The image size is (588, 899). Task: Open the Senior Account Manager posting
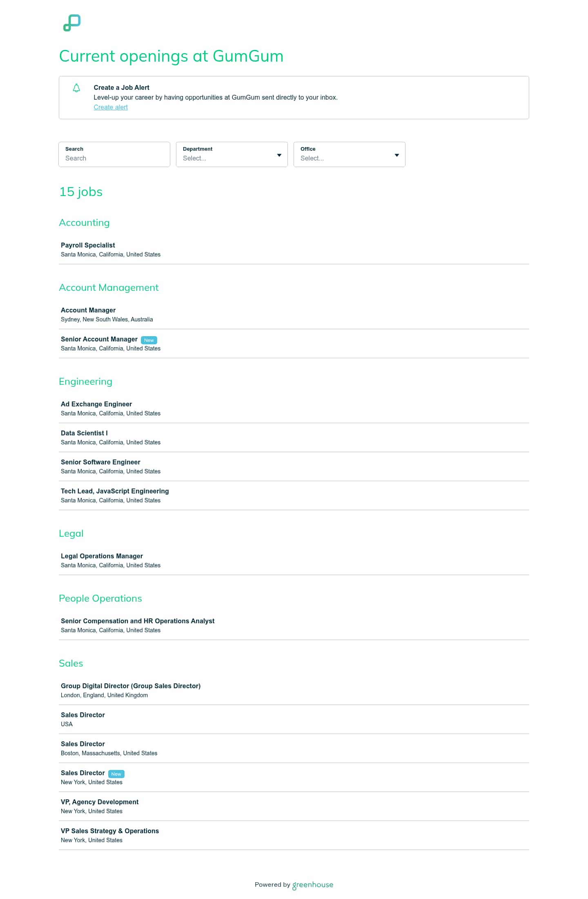click(x=294, y=344)
